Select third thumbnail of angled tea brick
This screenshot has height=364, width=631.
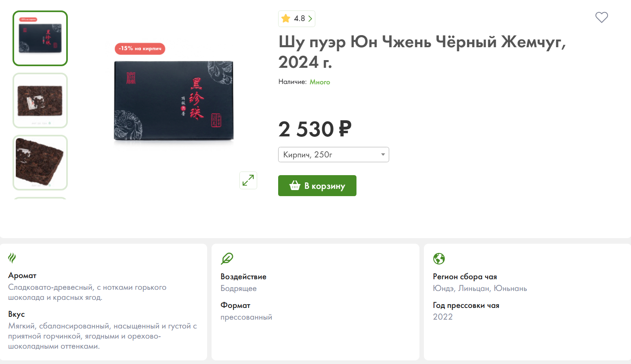point(40,162)
